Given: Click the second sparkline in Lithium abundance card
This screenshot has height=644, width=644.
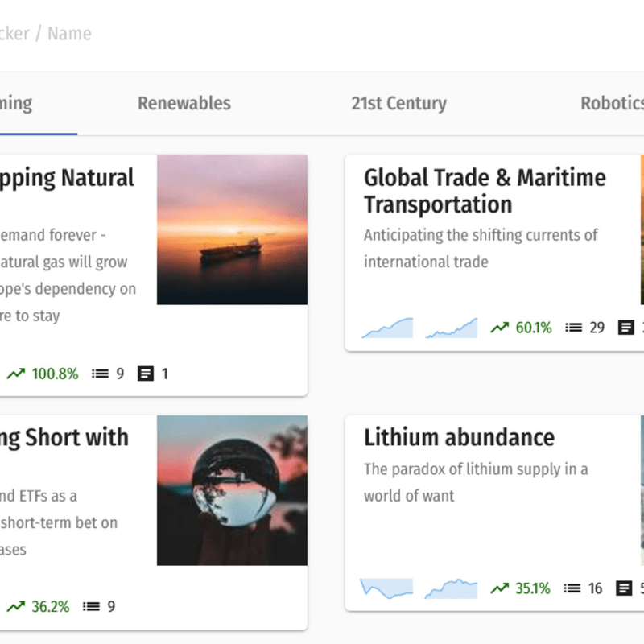Looking at the screenshot, I should click(451, 588).
